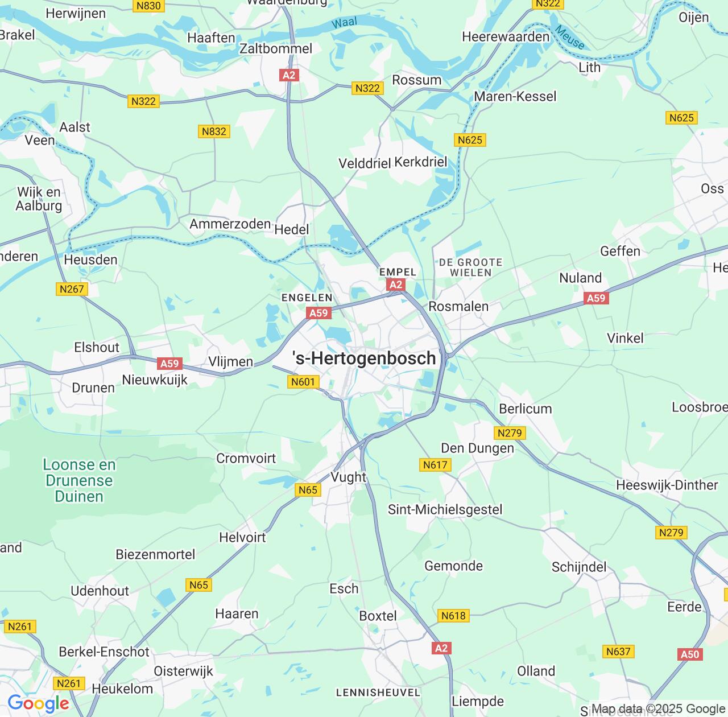Click the N618 road shield
The image size is (728, 717).
[453, 616]
